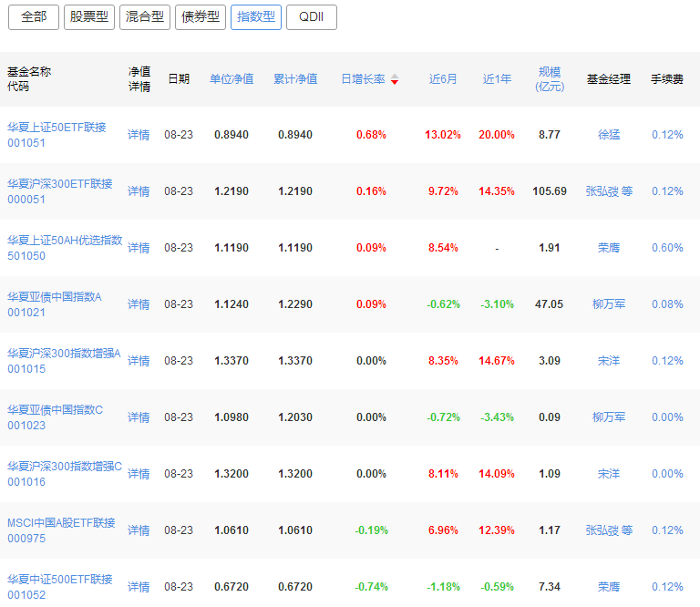This screenshot has height=607, width=700.
Task: Click 详情 for fund 001015
Action: tap(139, 361)
